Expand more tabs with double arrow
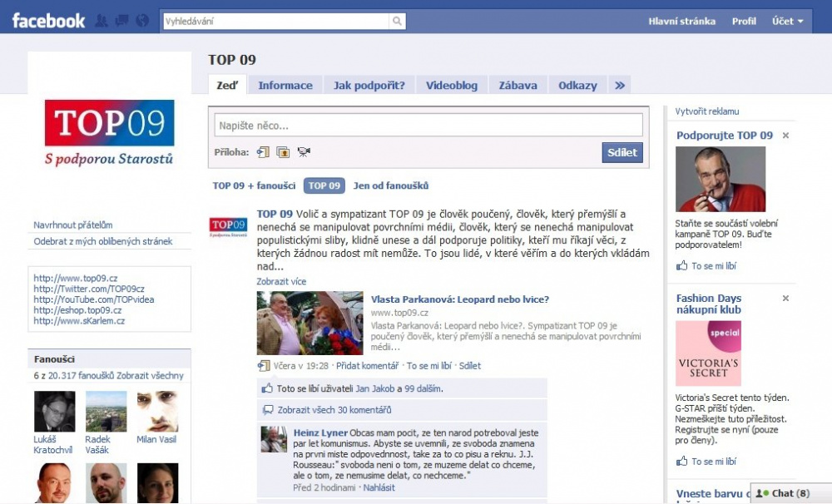Screen dimensions: 832x504 coord(619,86)
